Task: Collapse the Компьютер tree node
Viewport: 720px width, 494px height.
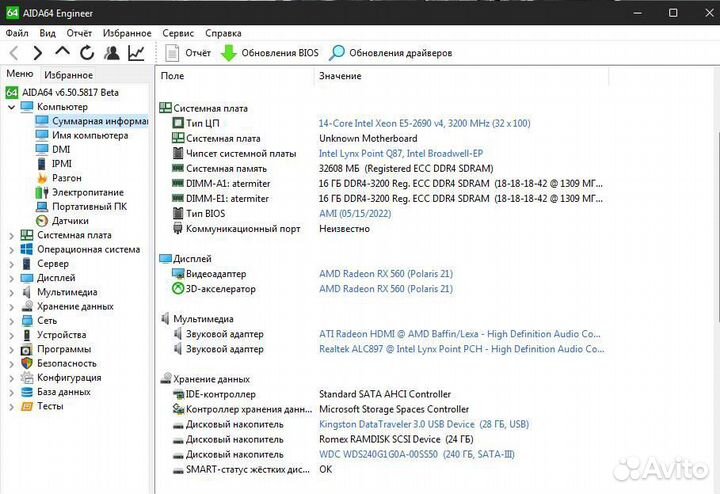Action: [x=10, y=107]
